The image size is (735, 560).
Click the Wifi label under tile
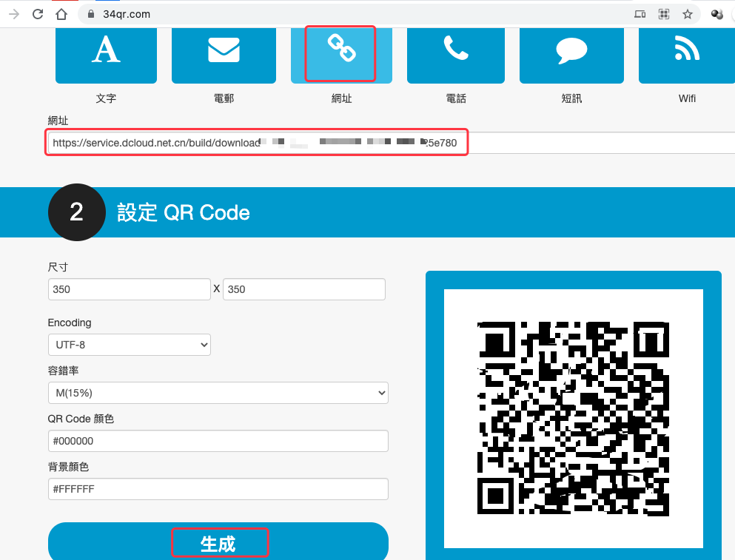coord(687,98)
